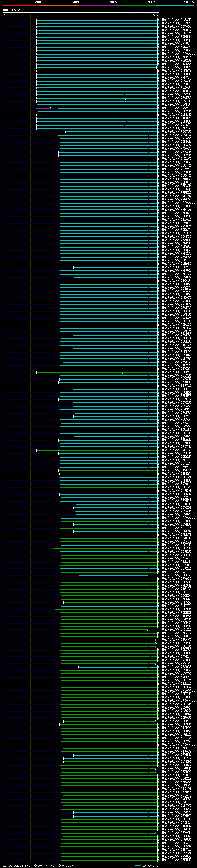Screen dimensions: 197x868
Task: Click the UniRef100_P12859 hit label
Action: pyautogui.click(x=176, y=20)
